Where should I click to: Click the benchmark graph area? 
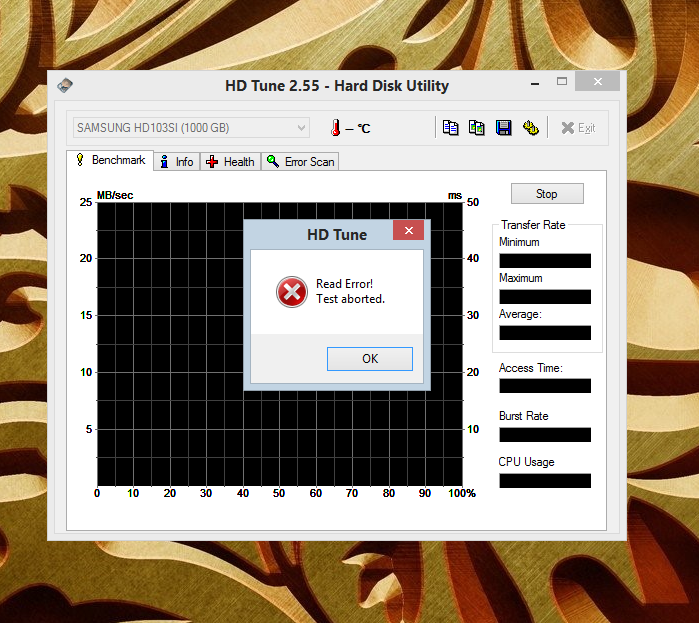click(280, 344)
